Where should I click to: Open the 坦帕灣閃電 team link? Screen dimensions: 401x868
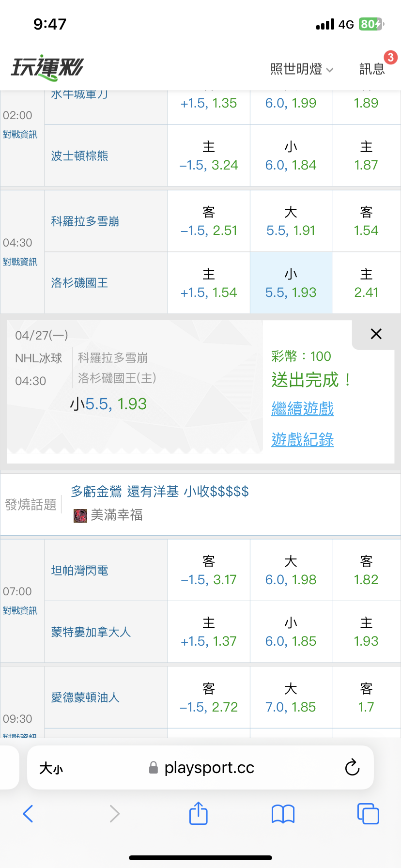tap(79, 571)
